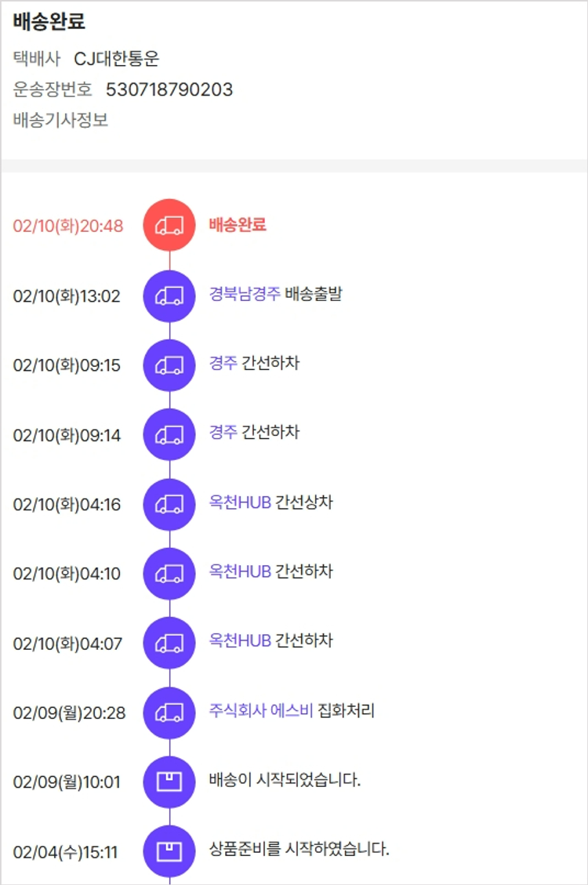Click the red 배송완료 status text
Image resolution: width=588 pixels, height=885 pixels.
[x=238, y=225]
